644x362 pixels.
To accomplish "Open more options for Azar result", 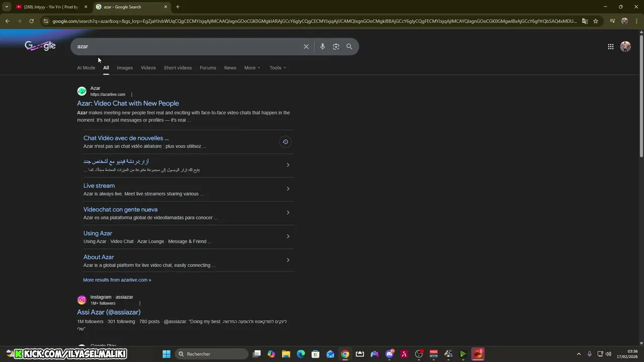I will pos(132,95).
